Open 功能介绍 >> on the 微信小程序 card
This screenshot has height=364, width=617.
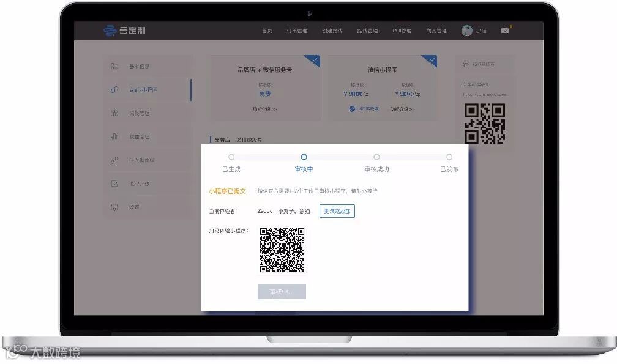[x=403, y=109]
